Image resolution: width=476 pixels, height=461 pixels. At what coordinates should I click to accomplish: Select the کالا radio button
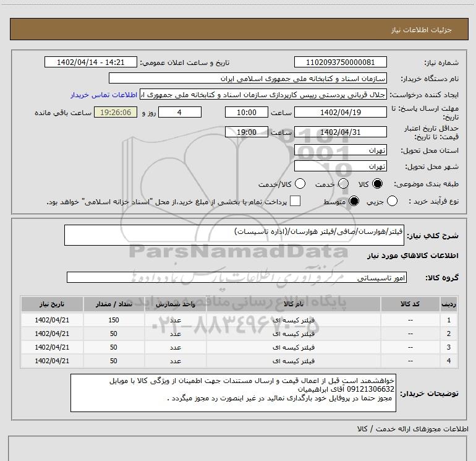pos(377,184)
